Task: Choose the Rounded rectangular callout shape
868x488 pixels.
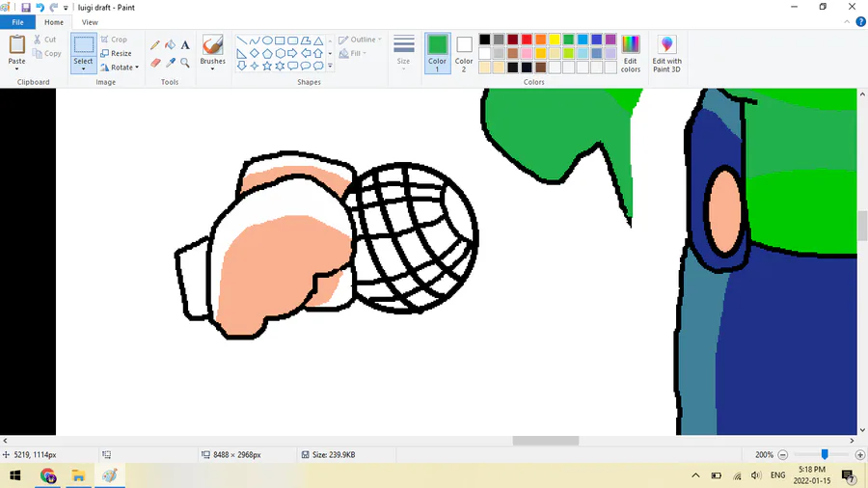Action: pos(292,66)
